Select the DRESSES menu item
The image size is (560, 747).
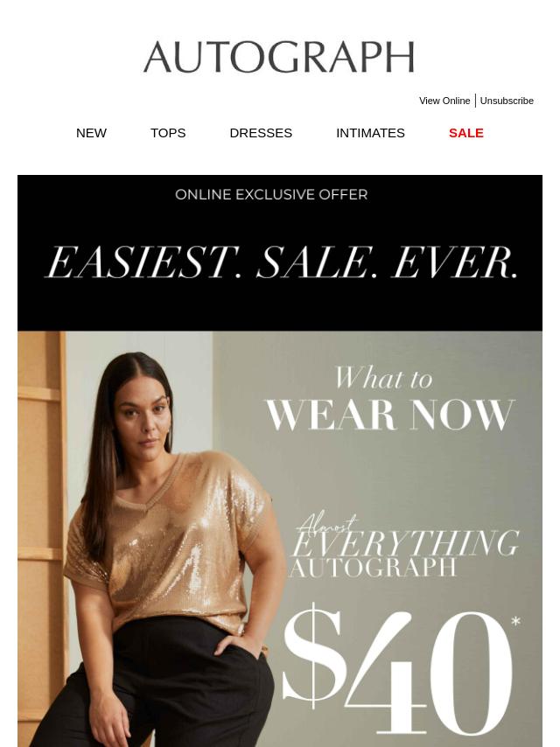[261, 133]
